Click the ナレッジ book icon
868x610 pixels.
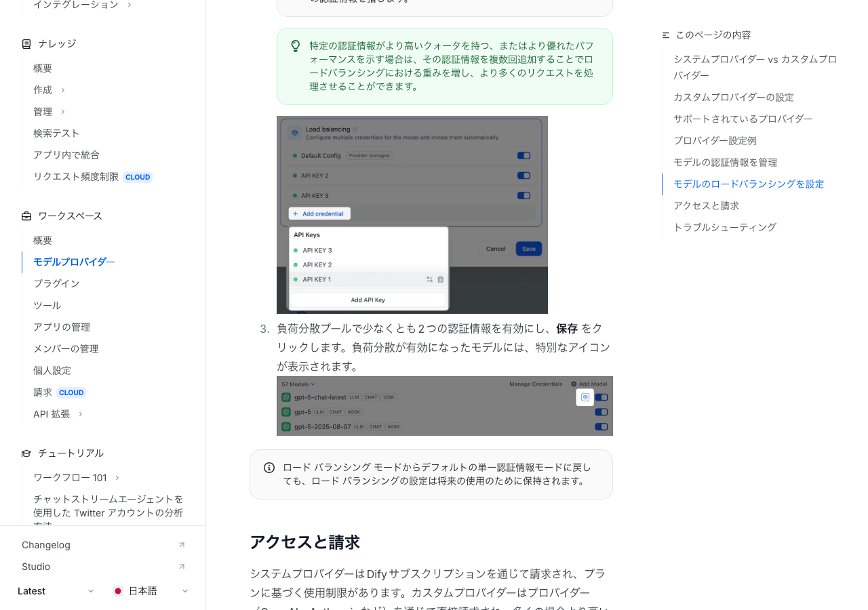point(26,44)
